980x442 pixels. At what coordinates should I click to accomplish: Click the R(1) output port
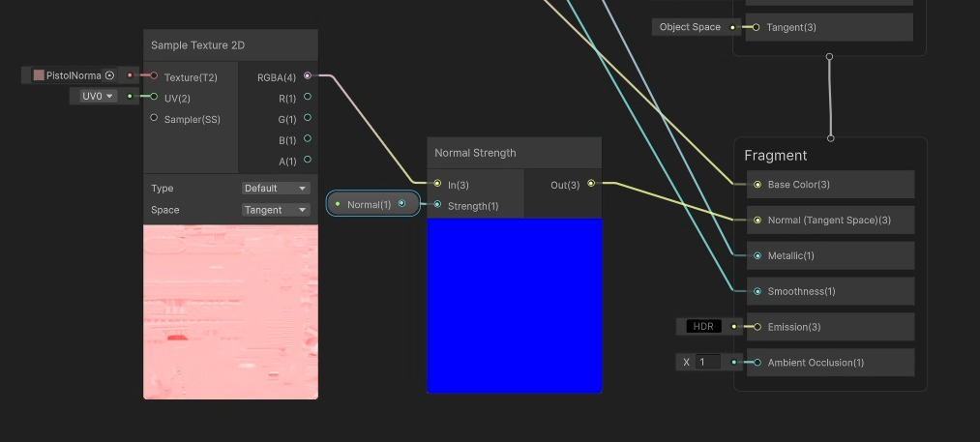click(x=307, y=97)
